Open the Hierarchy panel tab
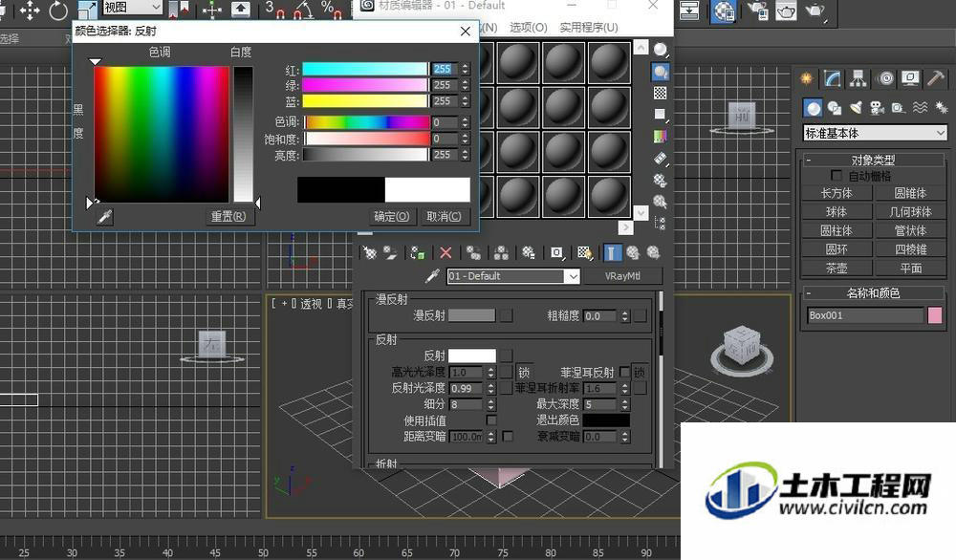The image size is (956, 560). click(858, 78)
